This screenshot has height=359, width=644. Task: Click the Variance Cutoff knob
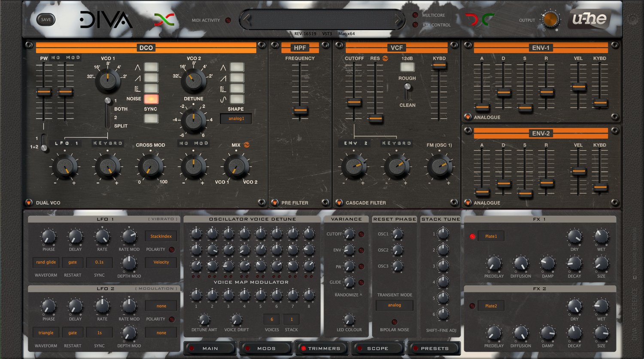tap(349, 234)
